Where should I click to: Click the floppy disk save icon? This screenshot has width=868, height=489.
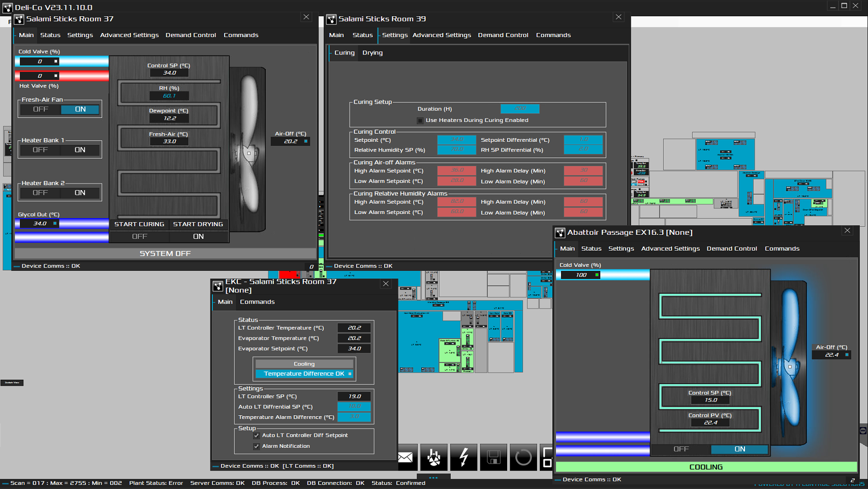coord(493,457)
